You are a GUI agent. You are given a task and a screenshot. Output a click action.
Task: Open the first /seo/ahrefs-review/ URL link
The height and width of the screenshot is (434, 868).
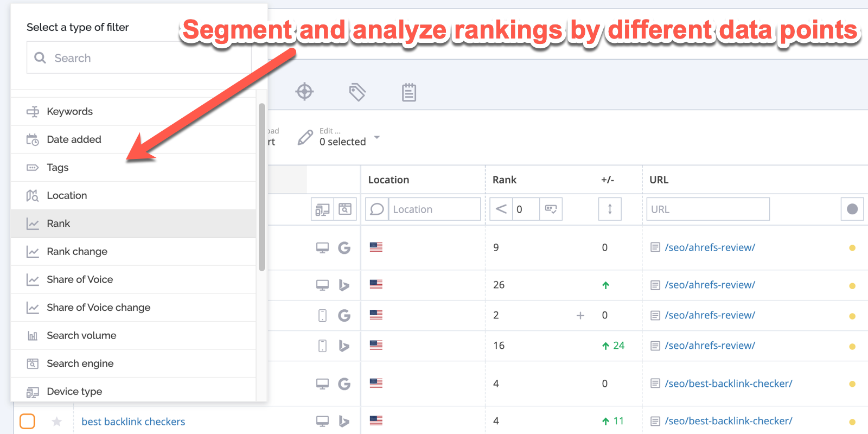710,247
